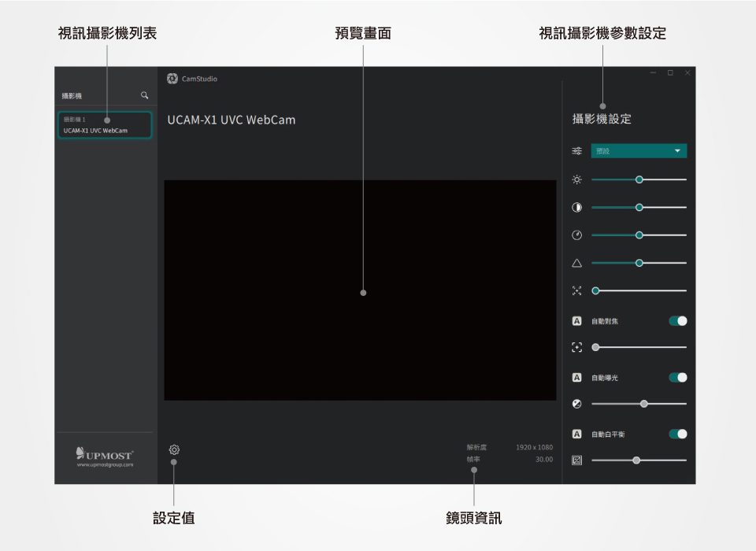Click the 攝影機設定 panel heading
Screen dimensions: 756x551
(x=602, y=119)
